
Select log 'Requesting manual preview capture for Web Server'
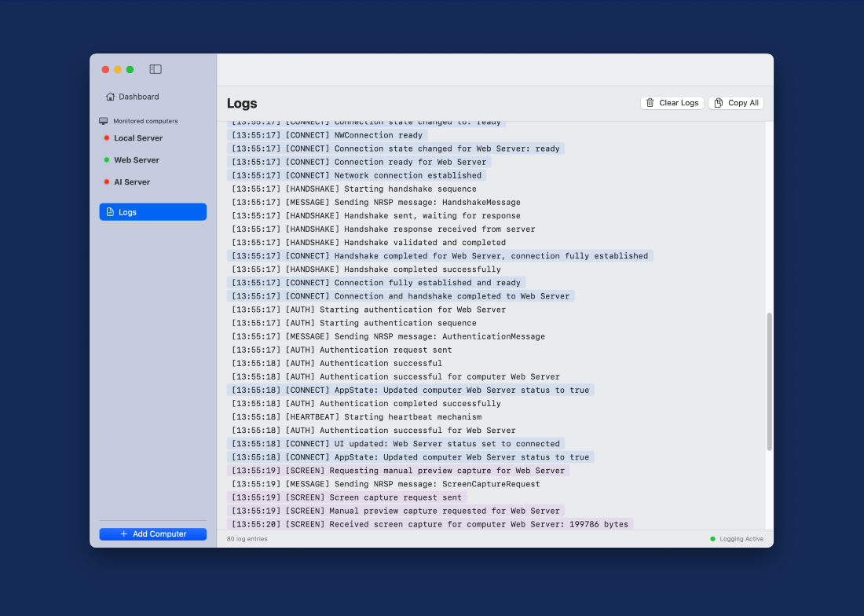click(398, 471)
